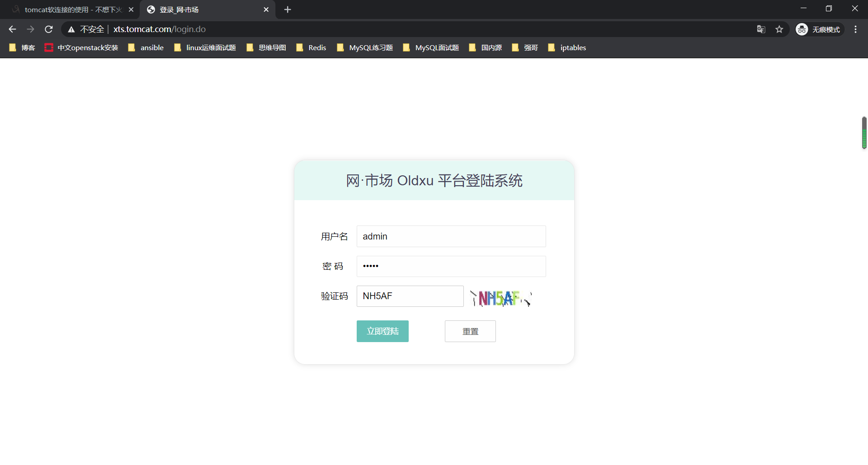Open the MySQL练习题 bookmark folder

(x=365, y=48)
